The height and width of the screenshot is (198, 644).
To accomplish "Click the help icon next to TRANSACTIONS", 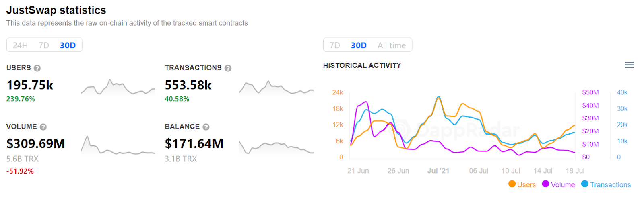I will click(x=228, y=68).
